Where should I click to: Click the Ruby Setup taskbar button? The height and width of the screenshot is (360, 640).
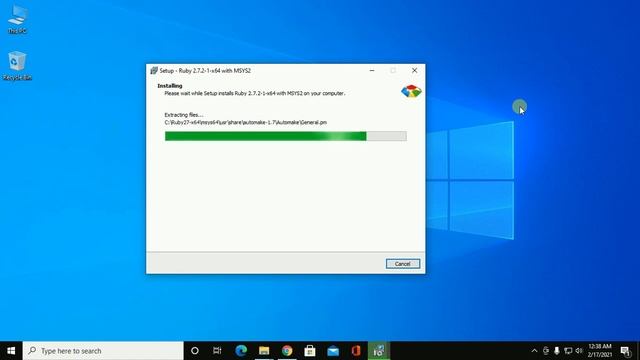[x=379, y=351]
